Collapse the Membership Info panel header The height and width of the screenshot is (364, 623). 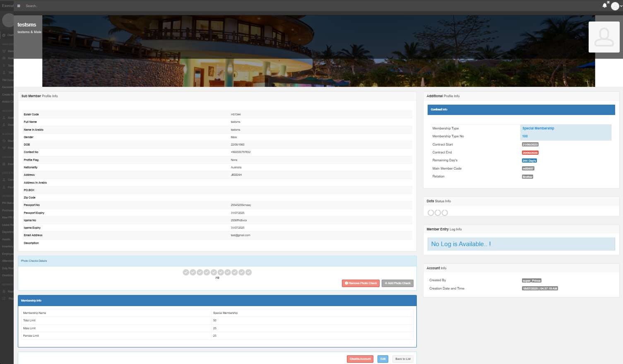click(x=217, y=301)
